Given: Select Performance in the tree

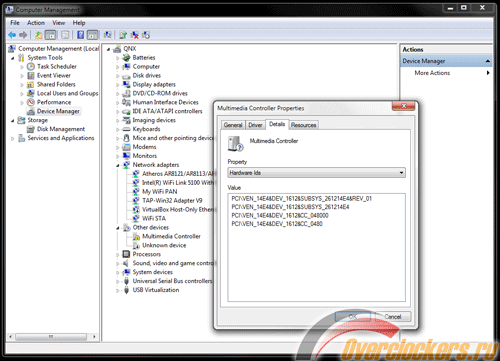Looking at the screenshot, I should pyautogui.click(x=54, y=102).
